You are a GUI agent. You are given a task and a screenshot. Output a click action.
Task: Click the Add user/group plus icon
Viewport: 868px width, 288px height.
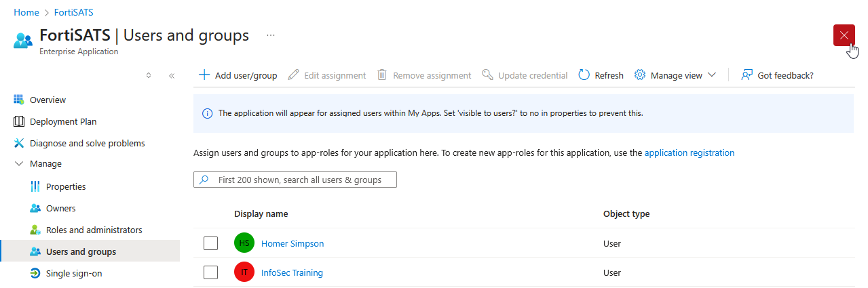click(x=204, y=75)
